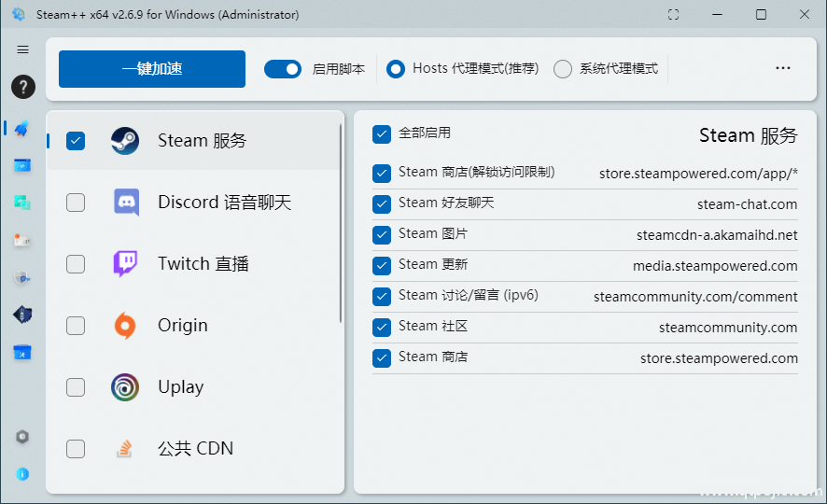Click steamcdn-a.akamaihd.net domain text

pyautogui.click(x=717, y=235)
